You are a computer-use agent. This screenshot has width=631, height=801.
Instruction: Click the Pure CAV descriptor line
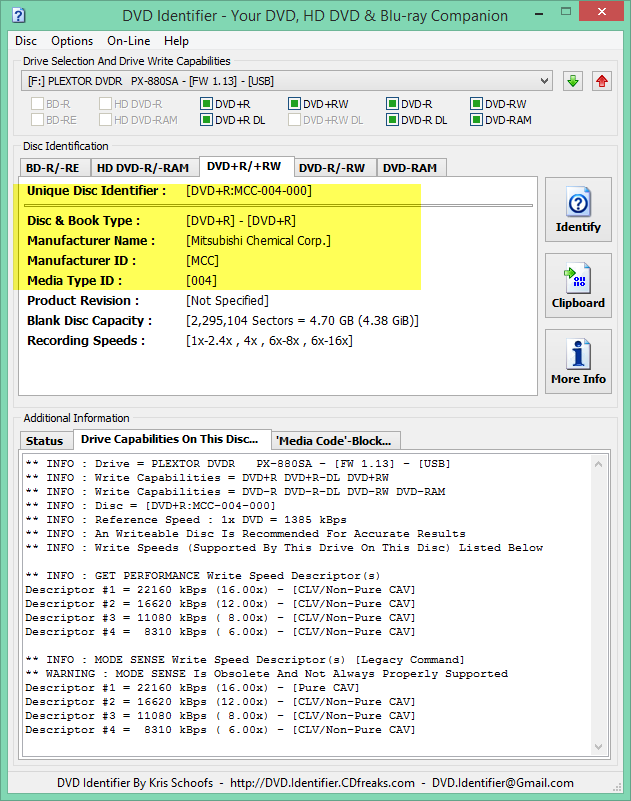(193, 688)
